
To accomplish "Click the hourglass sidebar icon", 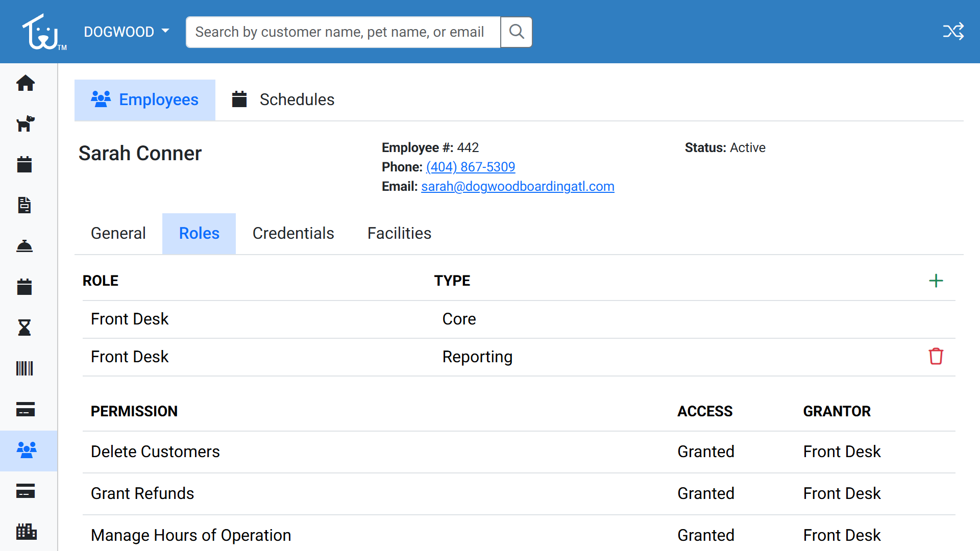I will pyautogui.click(x=24, y=328).
